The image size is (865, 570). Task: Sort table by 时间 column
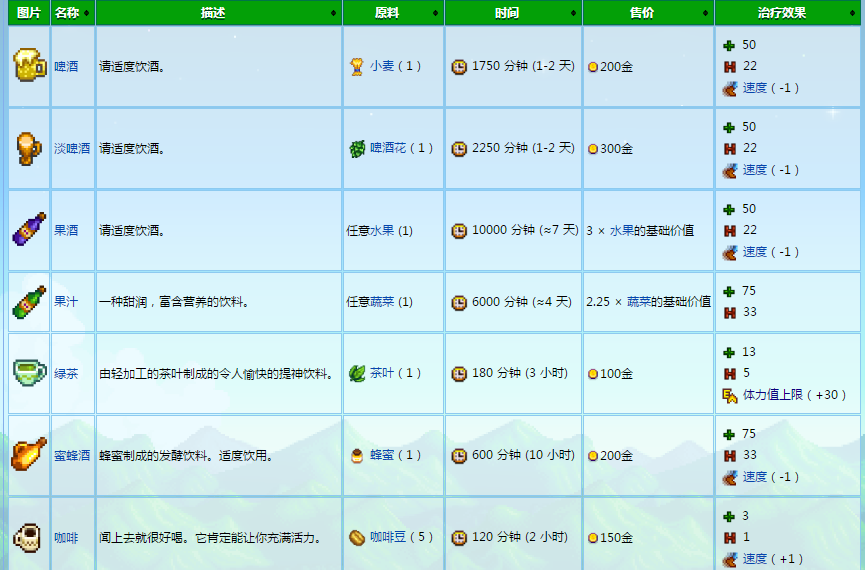pyautogui.click(x=514, y=13)
